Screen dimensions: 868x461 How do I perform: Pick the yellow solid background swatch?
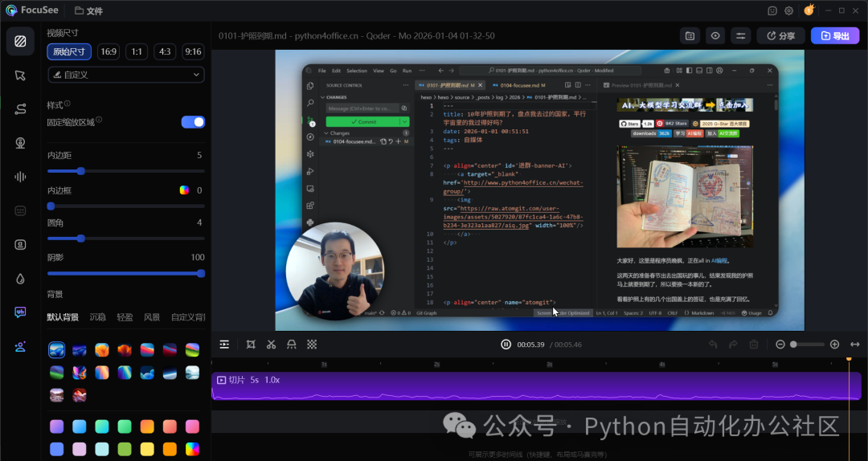pyautogui.click(x=147, y=449)
